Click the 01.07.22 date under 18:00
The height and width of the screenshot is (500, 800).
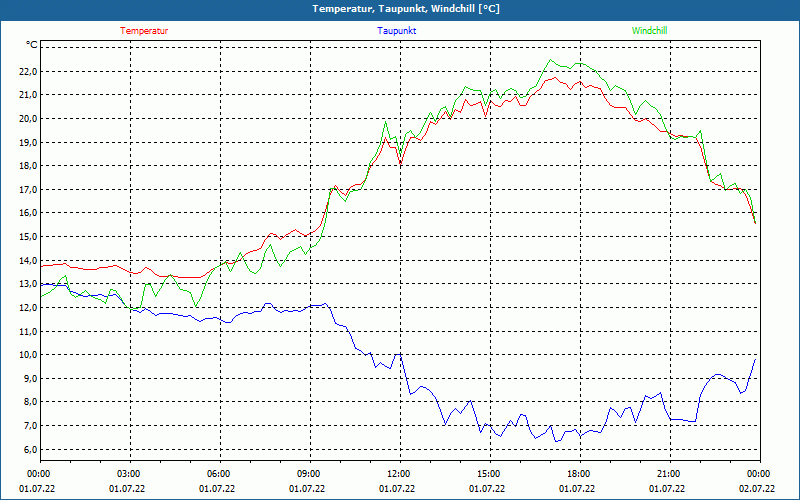[x=577, y=489]
